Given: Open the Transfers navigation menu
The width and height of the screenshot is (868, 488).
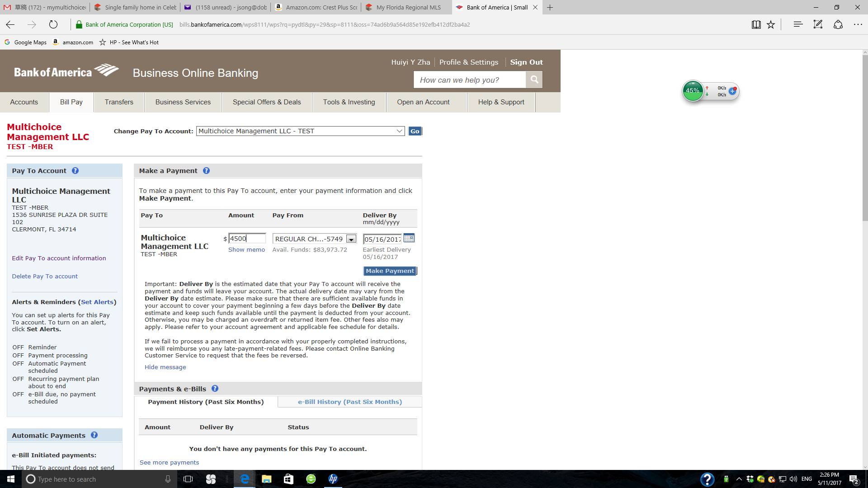Looking at the screenshot, I should 119,102.
